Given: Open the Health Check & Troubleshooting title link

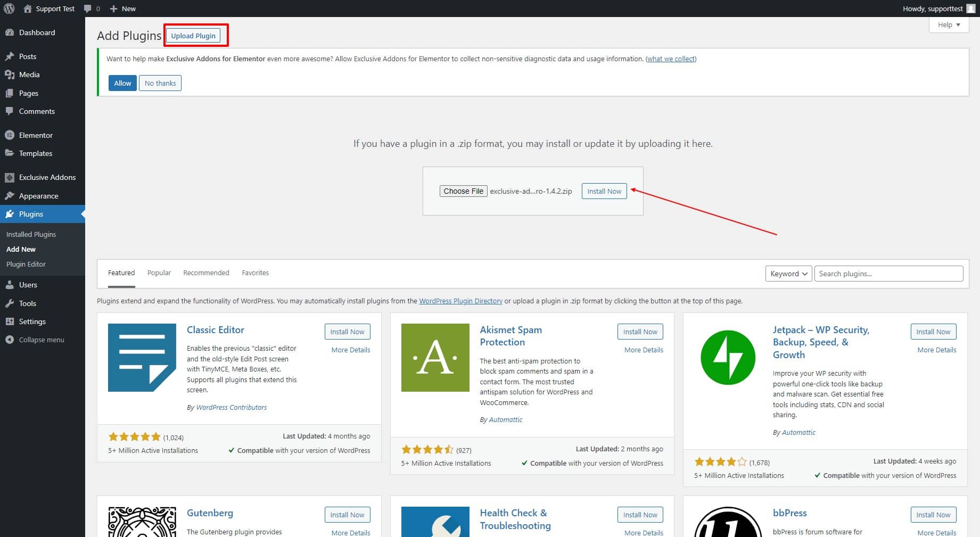Looking at the screenshot, I should click(515, 519).
